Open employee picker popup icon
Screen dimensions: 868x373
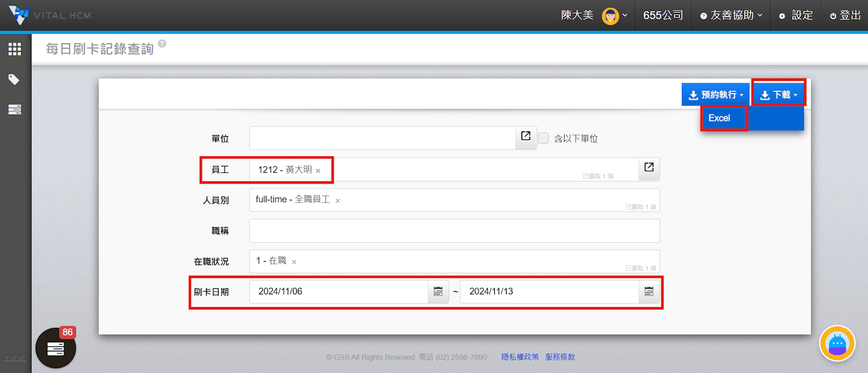(x=648, y=167)
